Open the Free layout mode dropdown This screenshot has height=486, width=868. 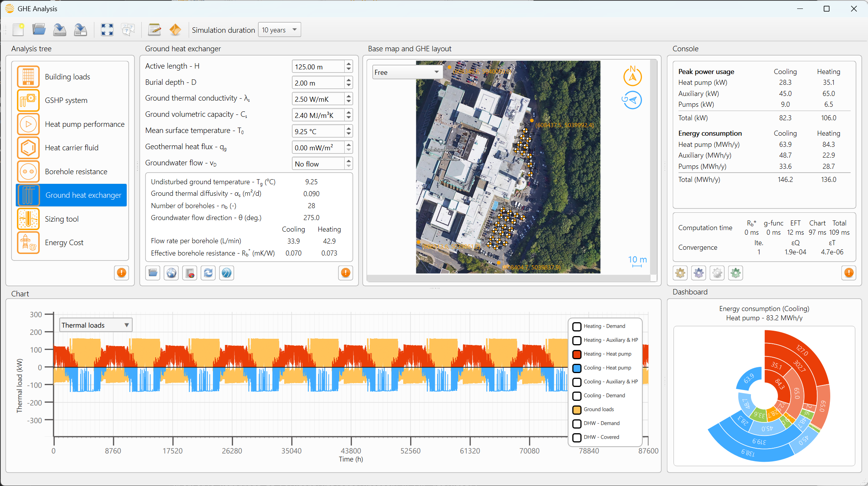pyautogui.click(x=407, y=72)
